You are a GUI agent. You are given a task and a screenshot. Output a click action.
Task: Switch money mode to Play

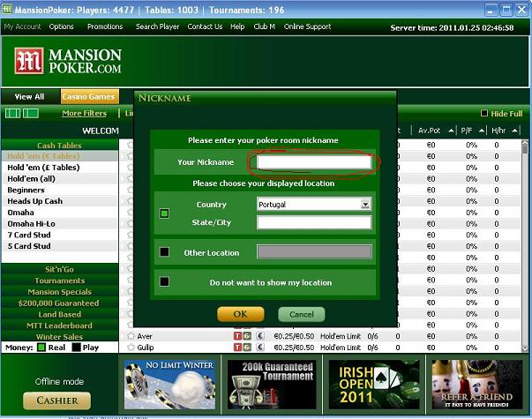pos(77,348)
